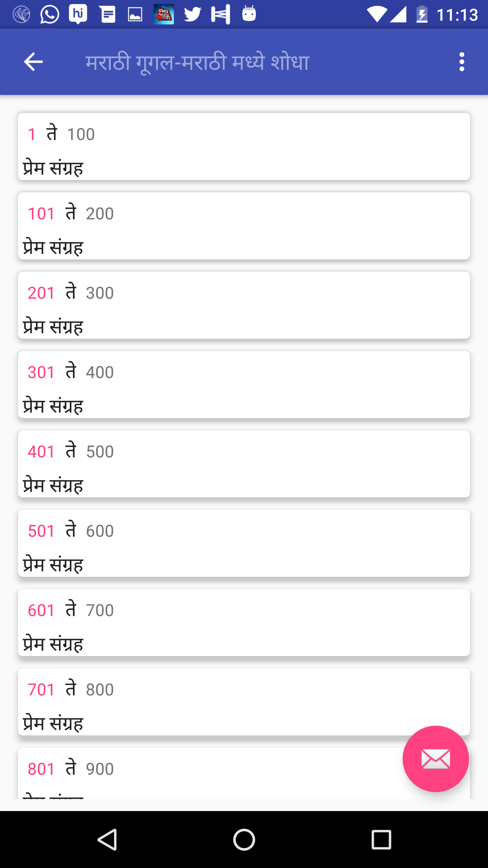Tap the Android home circle button
Viewport: 488px width, 868px height.
[244, 840]
